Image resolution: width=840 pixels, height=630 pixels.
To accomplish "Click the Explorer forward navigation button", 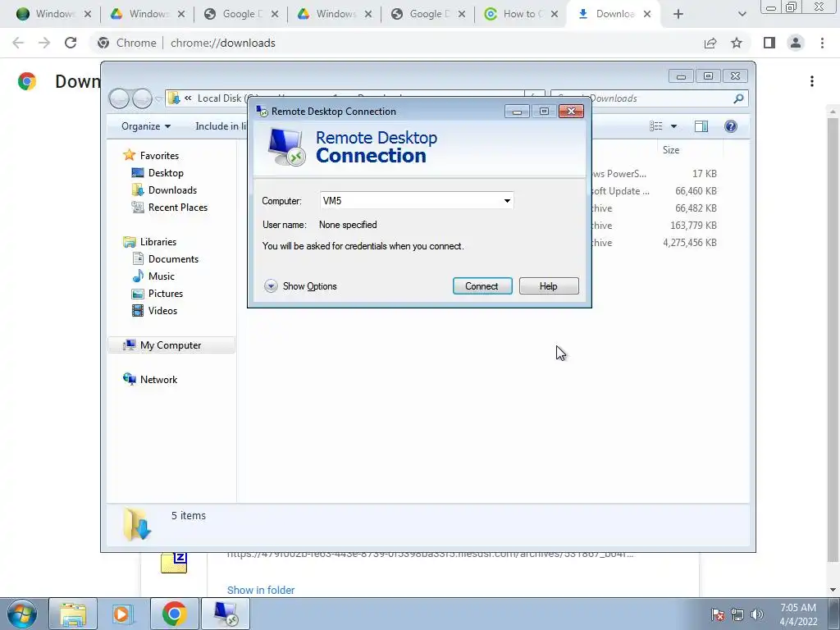I will click(x=142, y=98).
